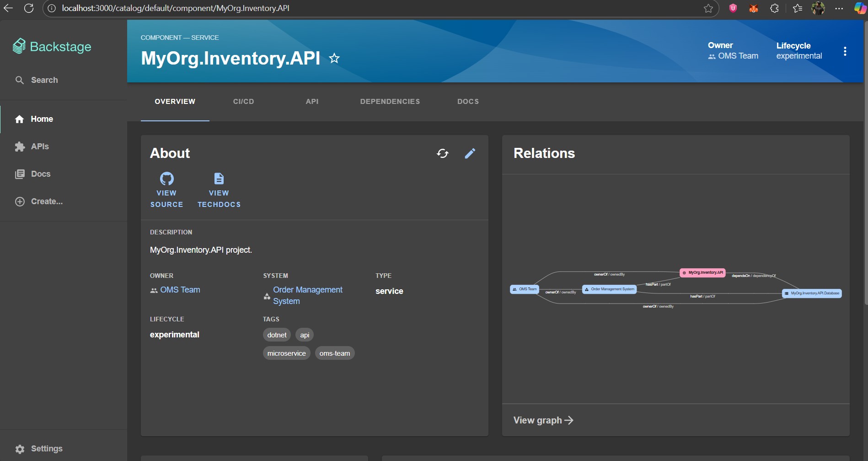The height and width of the screenshot is (461, 868).
Task: Switch to the CI/CD tab
Action: [x=243, y=102]
